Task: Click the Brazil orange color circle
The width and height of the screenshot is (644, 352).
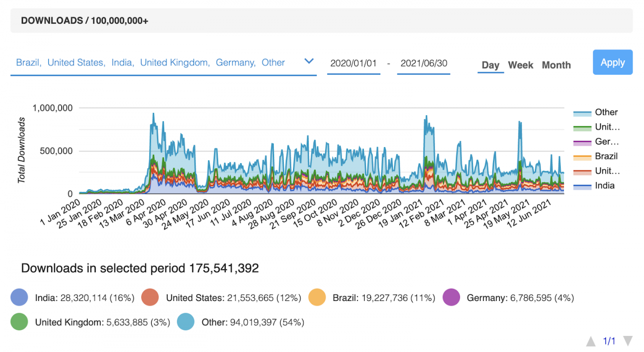Action: (317, 297)
